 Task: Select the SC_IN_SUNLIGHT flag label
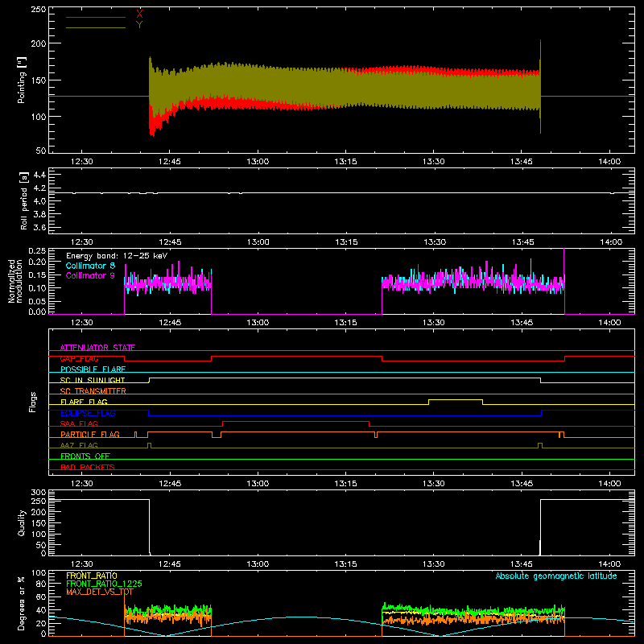(x=93, y=380)
